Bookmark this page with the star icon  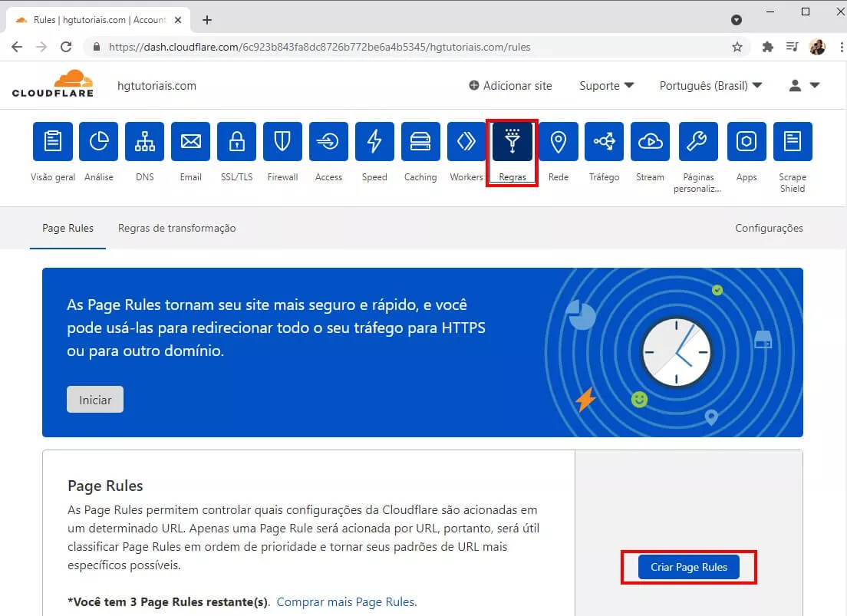click(x=737, y=47)
